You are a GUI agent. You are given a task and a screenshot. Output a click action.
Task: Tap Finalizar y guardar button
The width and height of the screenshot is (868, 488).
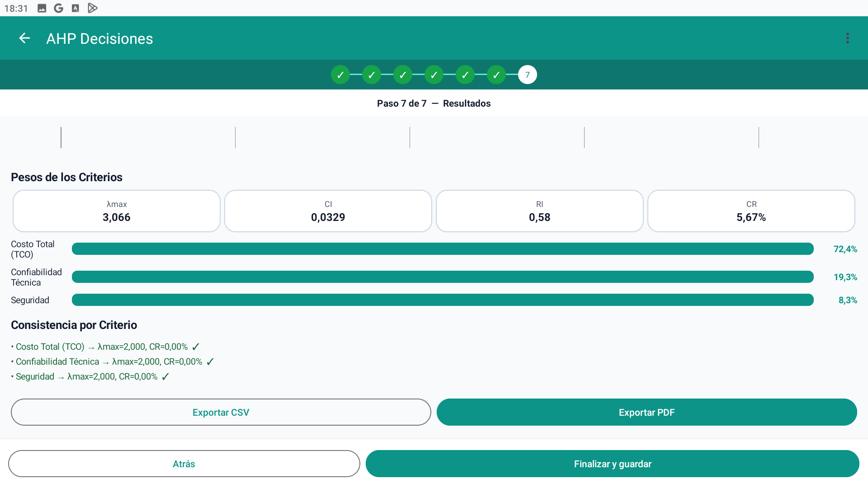click(x=613, y=464)
